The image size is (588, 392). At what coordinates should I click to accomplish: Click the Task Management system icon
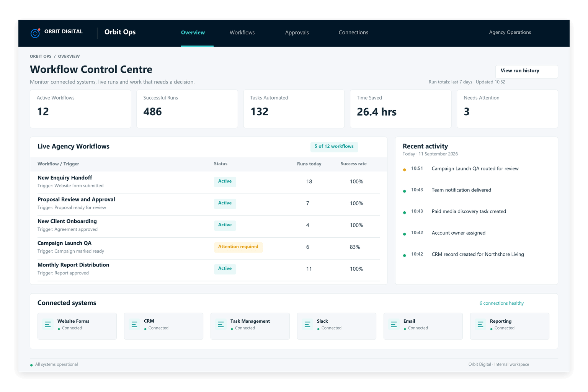point(221,324)
